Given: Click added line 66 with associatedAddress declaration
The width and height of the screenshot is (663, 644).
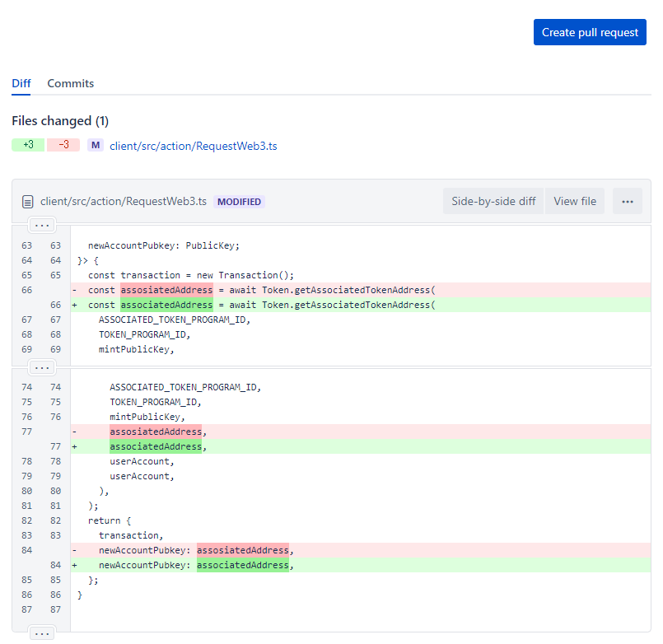Looking at the screenshot, I should click(361, 305).
